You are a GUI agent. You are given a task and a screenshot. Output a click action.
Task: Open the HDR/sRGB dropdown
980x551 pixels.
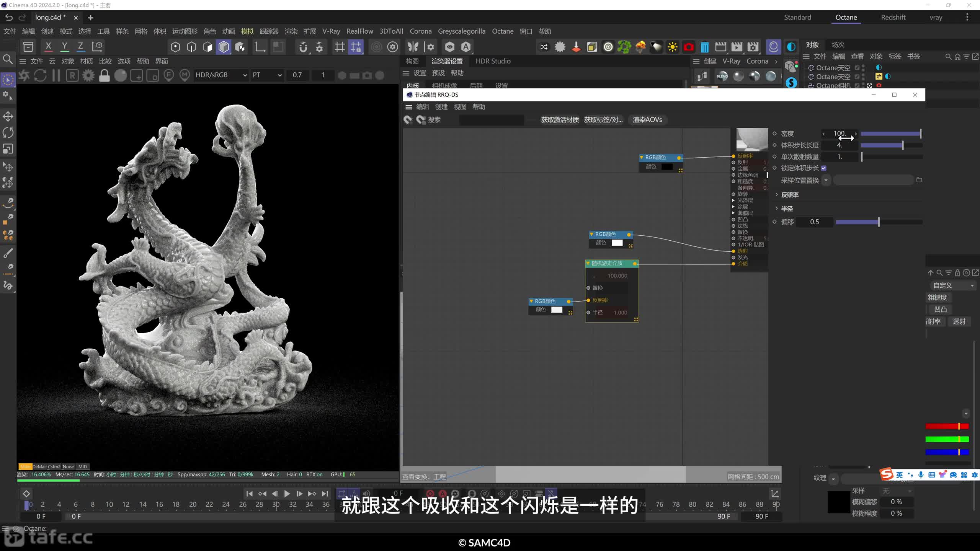point(221,75)
